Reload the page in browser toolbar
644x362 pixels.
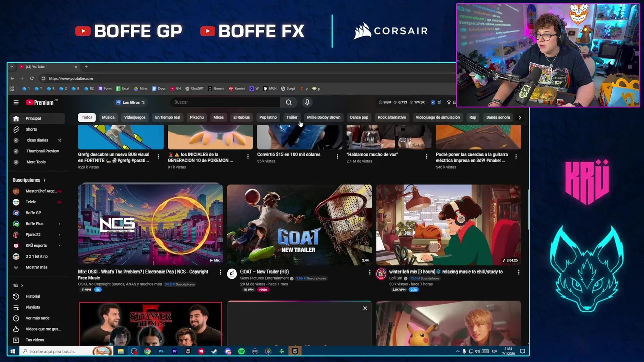coord(31,78)
